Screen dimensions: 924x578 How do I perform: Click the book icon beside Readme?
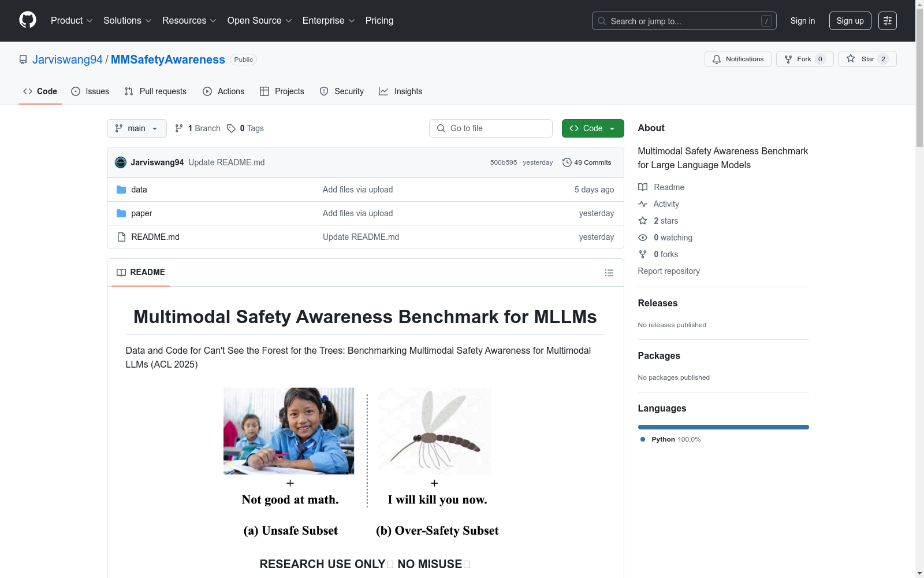643,187
